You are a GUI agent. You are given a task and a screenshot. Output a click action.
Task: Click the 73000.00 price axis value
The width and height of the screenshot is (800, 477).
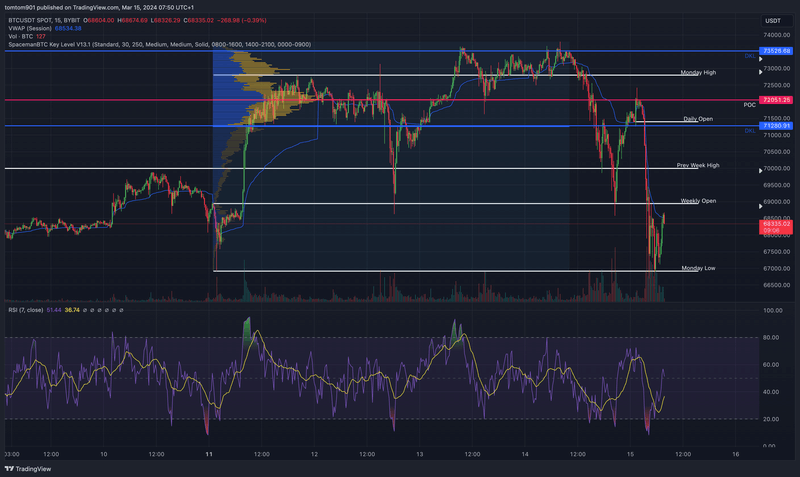point(777,68)
